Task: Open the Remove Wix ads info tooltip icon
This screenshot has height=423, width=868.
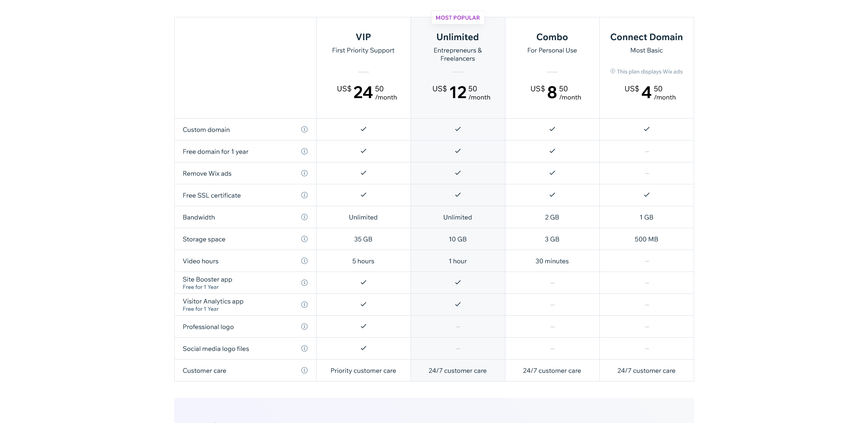Action: point(304,173)
